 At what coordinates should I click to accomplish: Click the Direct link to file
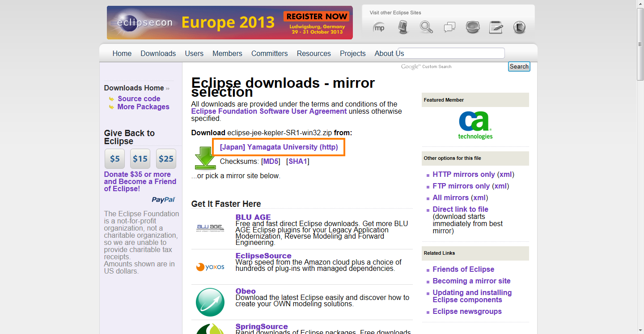pyautogui.click(x=461, y=209)
